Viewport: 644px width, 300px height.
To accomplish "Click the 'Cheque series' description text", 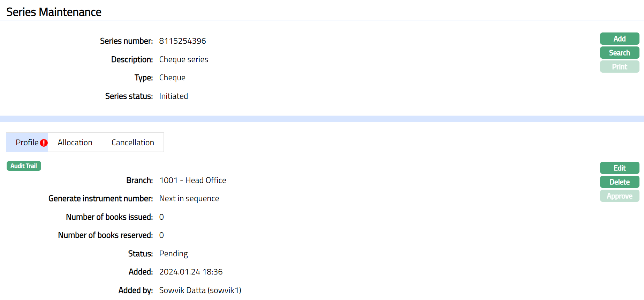I will coord(183,60).
